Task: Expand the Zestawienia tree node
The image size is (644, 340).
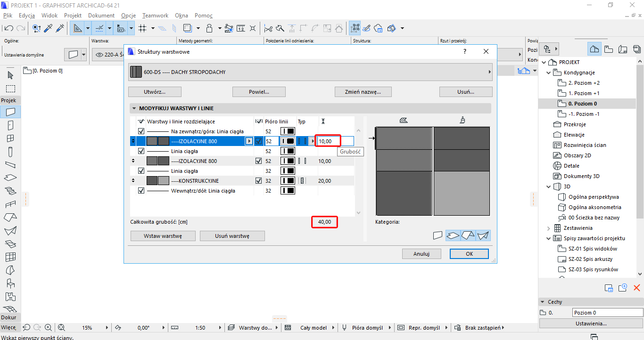Action: (549, 228)
